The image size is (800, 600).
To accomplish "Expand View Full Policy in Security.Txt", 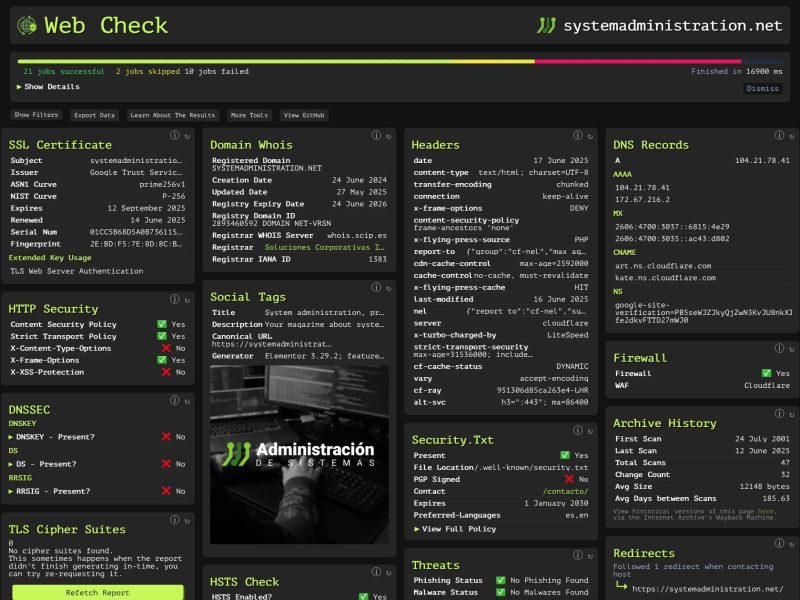I will click(455, 529).
